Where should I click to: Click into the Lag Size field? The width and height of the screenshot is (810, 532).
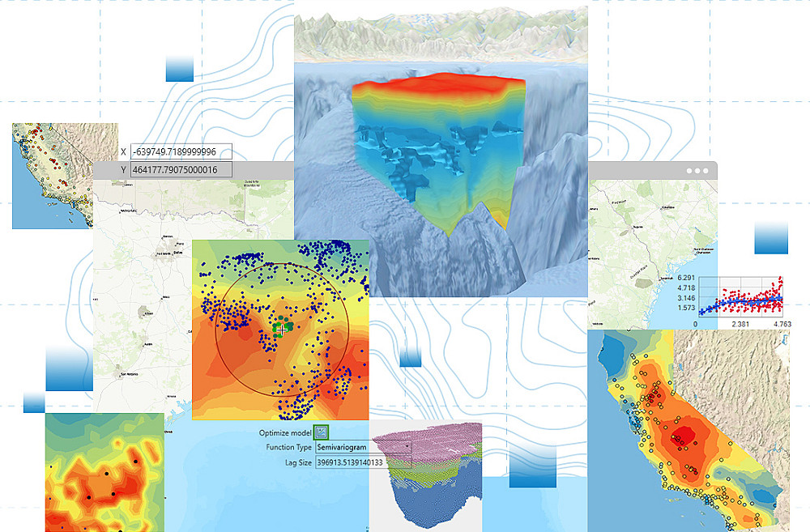(x=364, y=462)
